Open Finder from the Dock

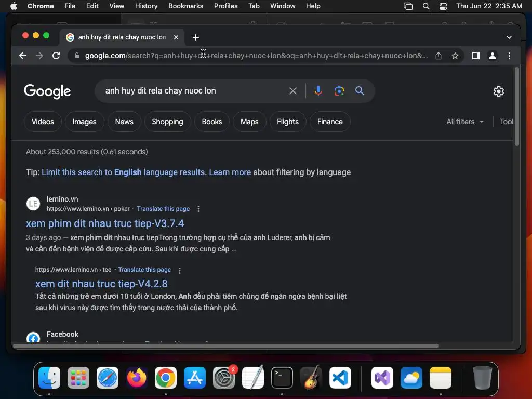[x=49, y=378]
